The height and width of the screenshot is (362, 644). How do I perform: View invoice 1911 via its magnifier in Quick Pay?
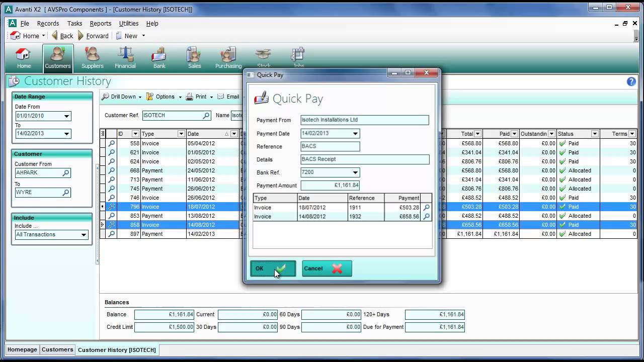(x=426, y=208)
